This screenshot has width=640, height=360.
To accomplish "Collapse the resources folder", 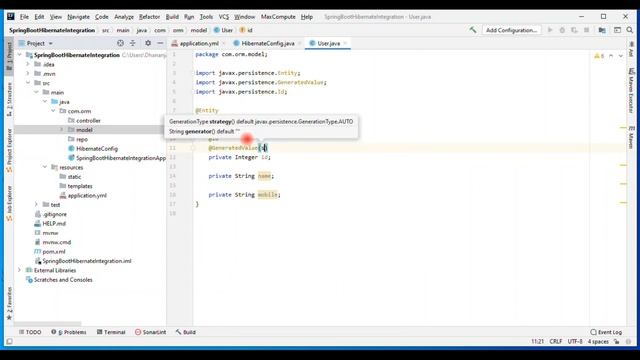I will [45, 167].
